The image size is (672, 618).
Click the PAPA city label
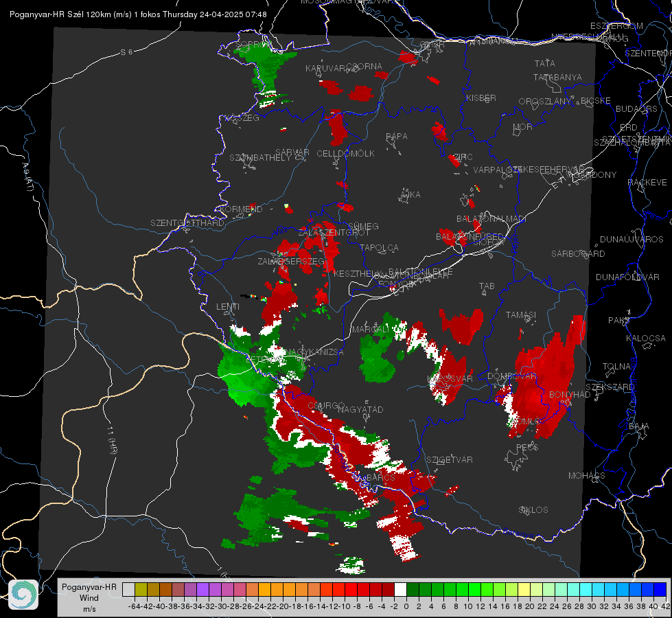point(397,136)
